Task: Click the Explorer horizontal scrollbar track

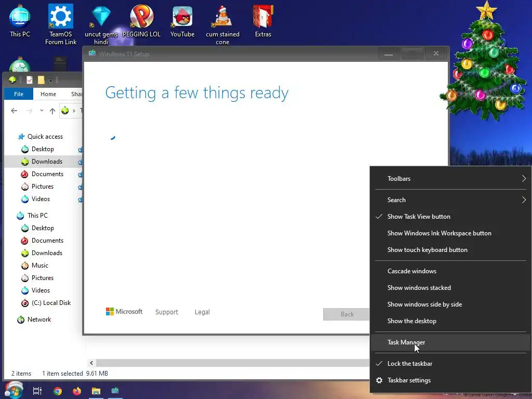Action: point(233,363)
